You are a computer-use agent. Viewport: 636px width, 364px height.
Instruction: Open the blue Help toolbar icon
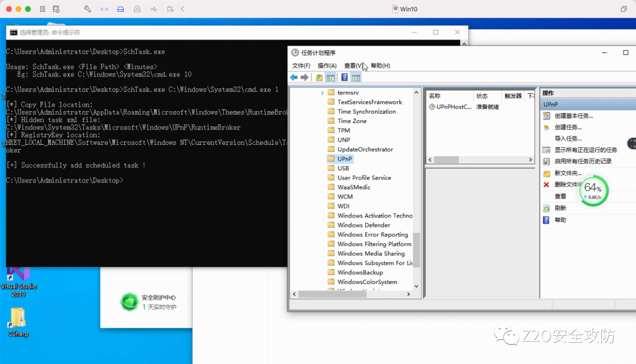point(344,78)
